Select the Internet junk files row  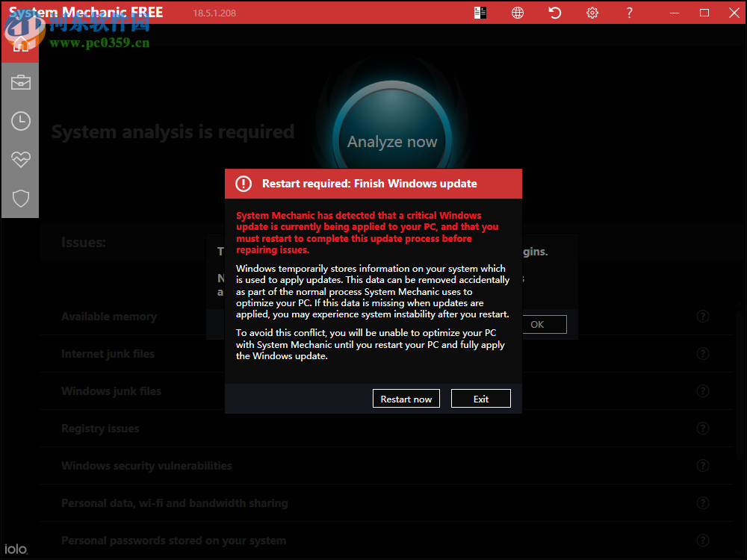click(386, 353)
